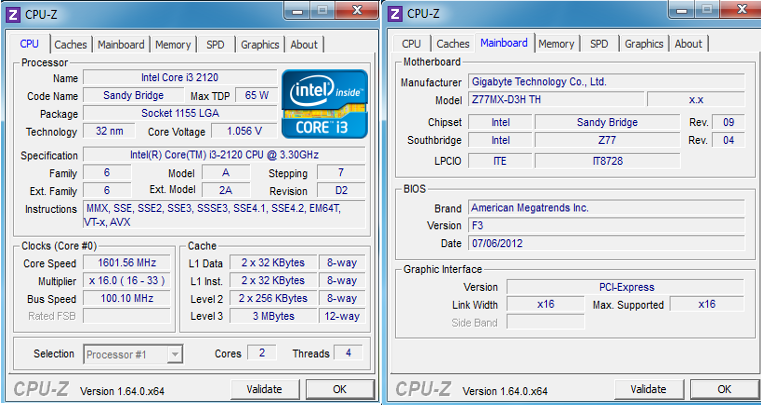The width and height of the screenshot is (761, 405).
Task: Click the model revision 'x.x' field
Action: (x=696, y=100)
